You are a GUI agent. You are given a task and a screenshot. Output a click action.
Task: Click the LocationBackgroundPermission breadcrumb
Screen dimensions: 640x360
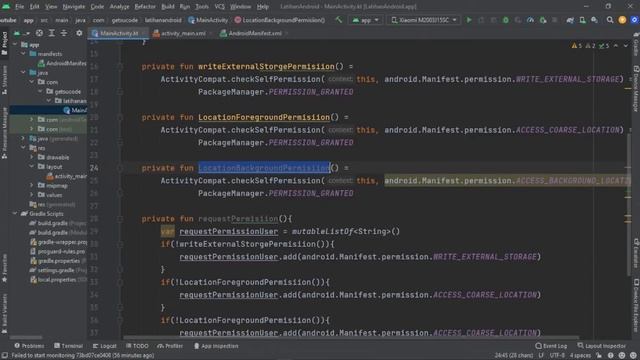tap(280, 20)
